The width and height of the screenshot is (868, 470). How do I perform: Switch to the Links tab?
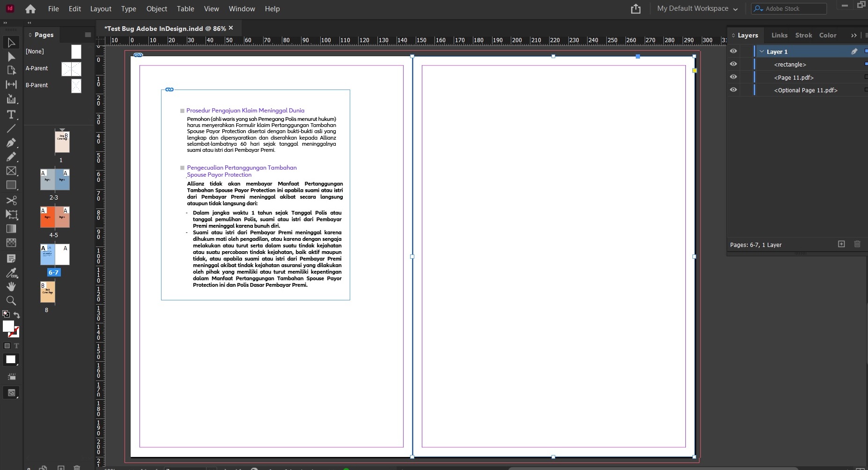coord(779,35)
